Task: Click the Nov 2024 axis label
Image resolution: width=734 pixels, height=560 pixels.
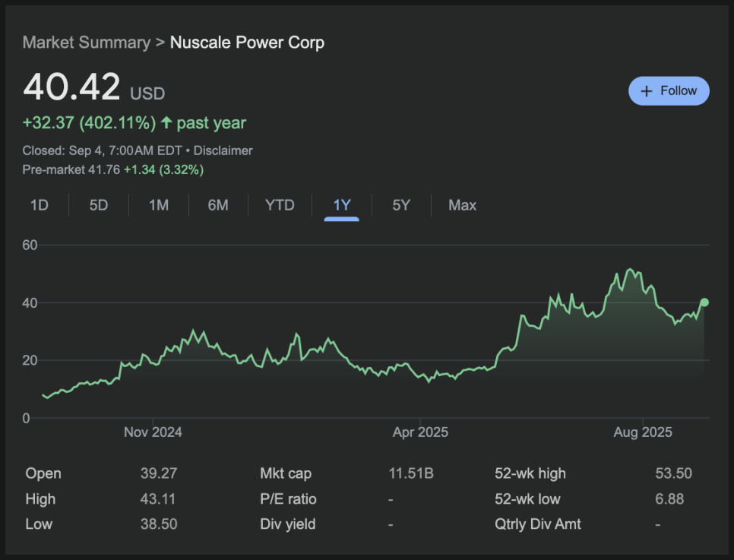Action: (153, 432)
